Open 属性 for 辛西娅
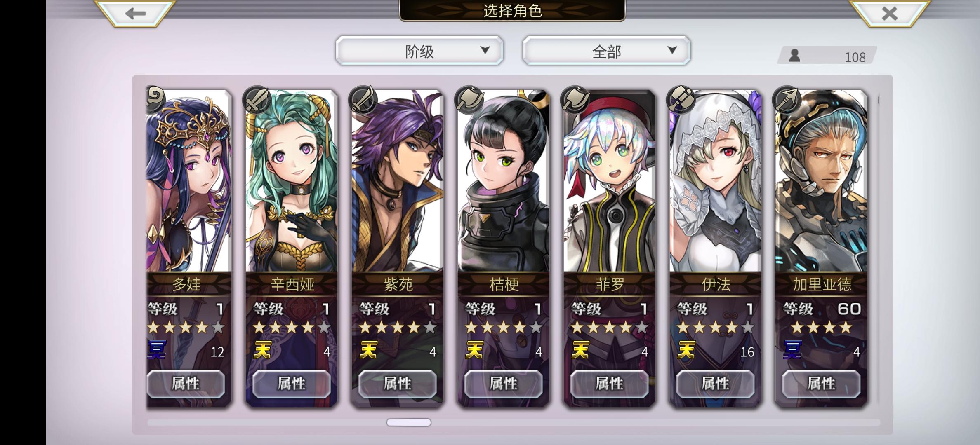This screenshot has width=980, height=445. [x=292, y=384]
